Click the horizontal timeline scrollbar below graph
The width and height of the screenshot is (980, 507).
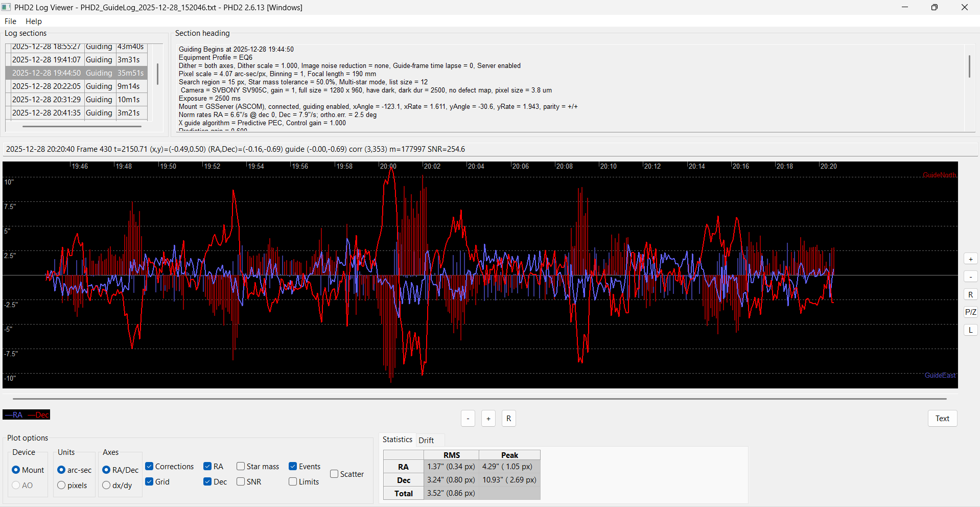point(479,399)
